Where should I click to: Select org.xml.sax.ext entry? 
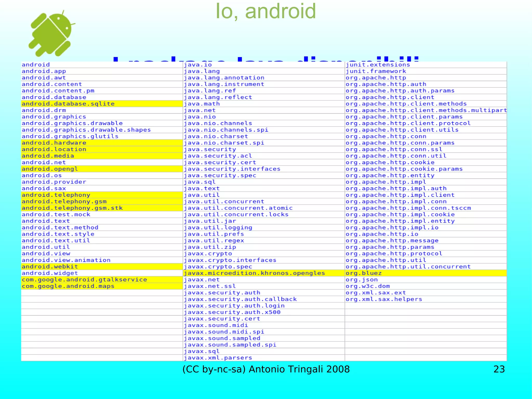coord(426,293)
